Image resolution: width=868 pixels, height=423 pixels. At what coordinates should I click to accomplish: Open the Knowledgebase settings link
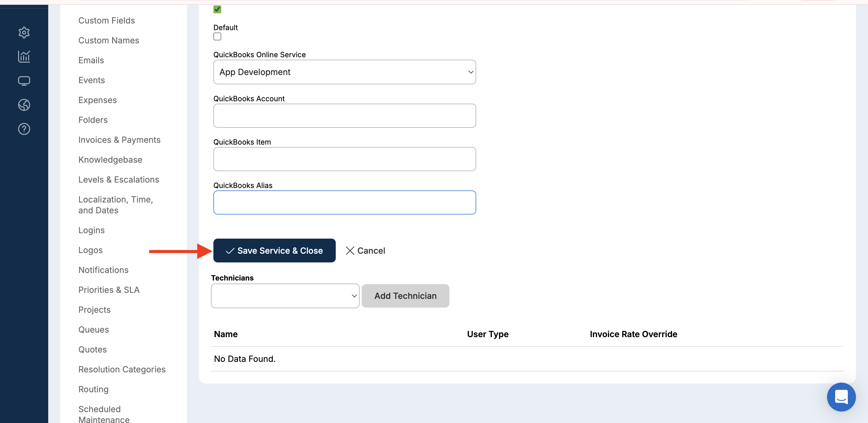(110, 160)
